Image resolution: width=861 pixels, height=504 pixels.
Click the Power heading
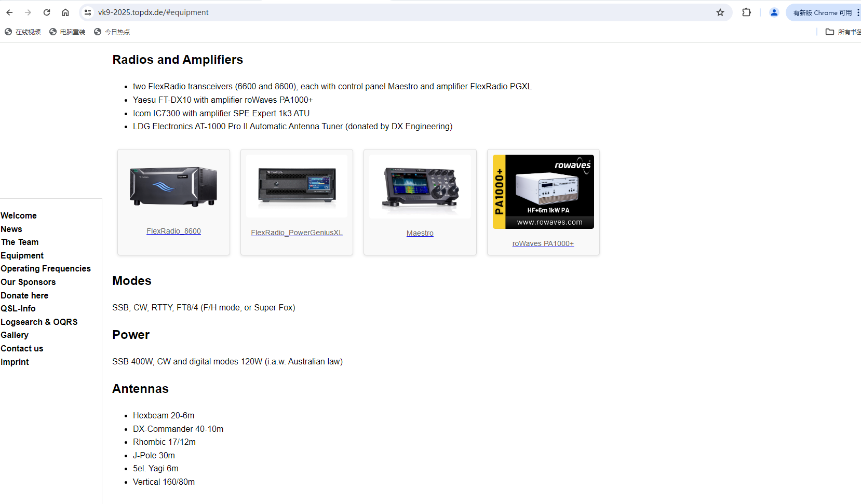(x=131, y=335)
